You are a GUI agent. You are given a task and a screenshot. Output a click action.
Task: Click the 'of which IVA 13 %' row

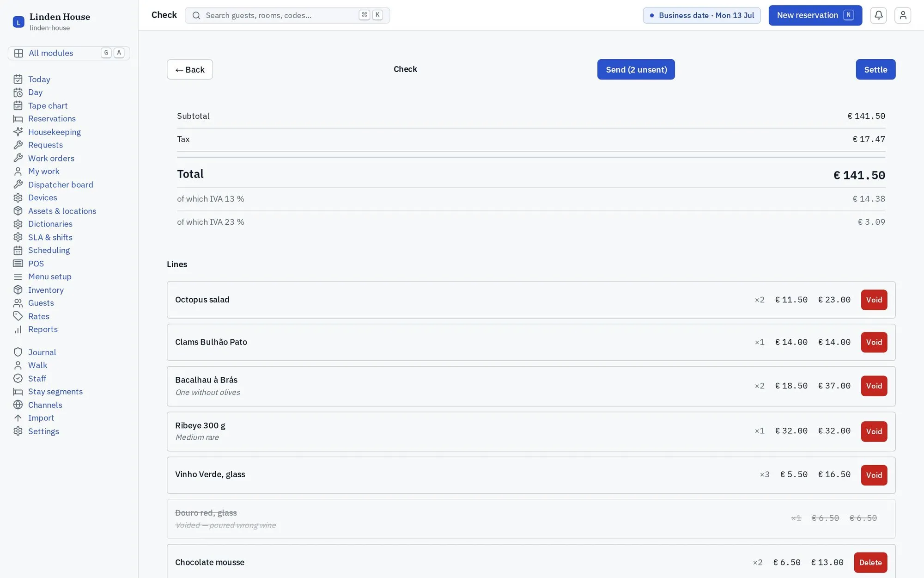point(531,199)
